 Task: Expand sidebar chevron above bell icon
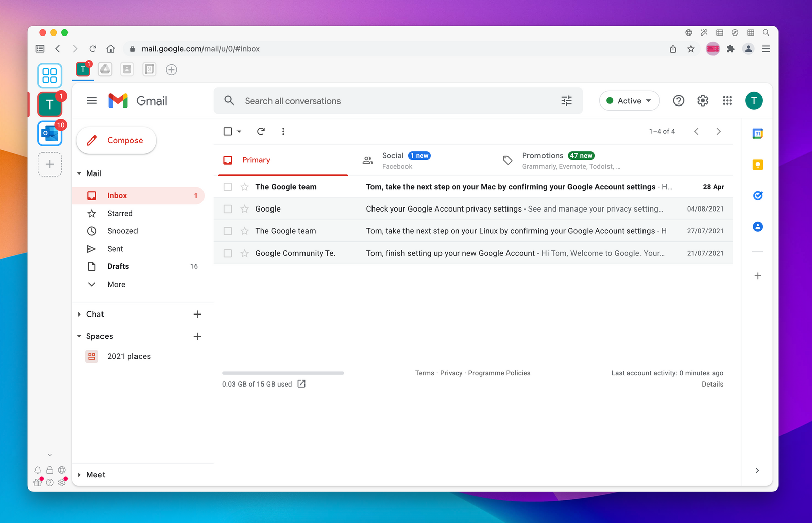point(50,455)
